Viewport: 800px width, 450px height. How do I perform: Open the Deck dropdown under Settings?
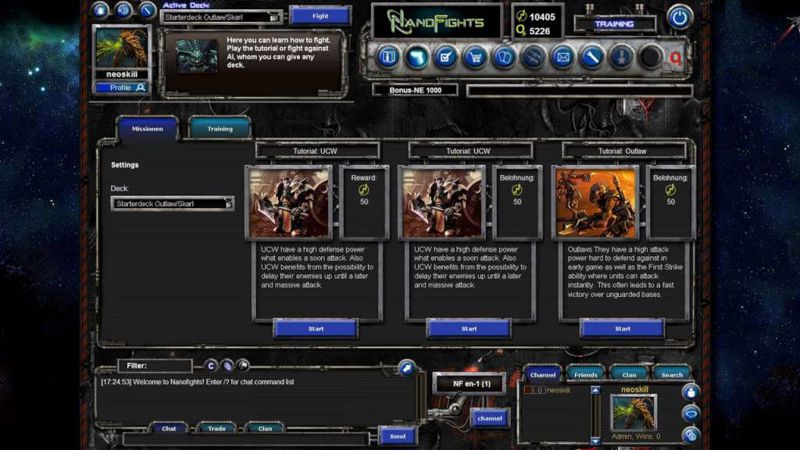[x=172, y=204]
